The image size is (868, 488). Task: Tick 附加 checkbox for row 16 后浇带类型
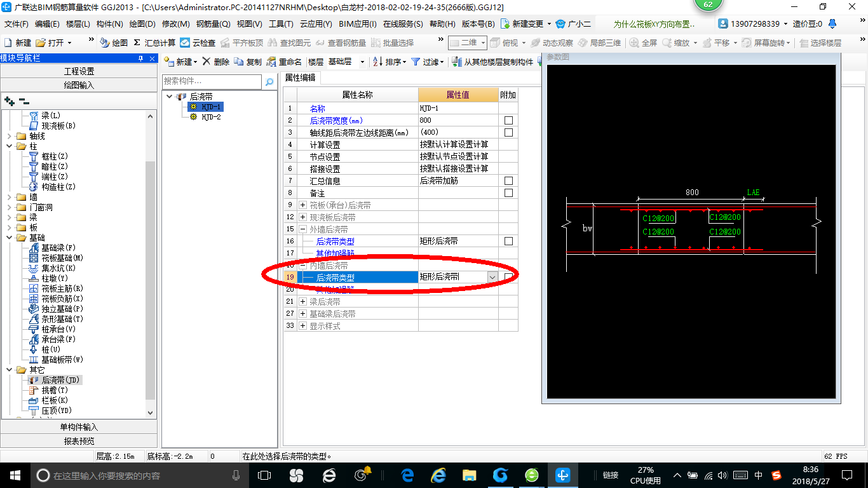(x=508, y=241)
